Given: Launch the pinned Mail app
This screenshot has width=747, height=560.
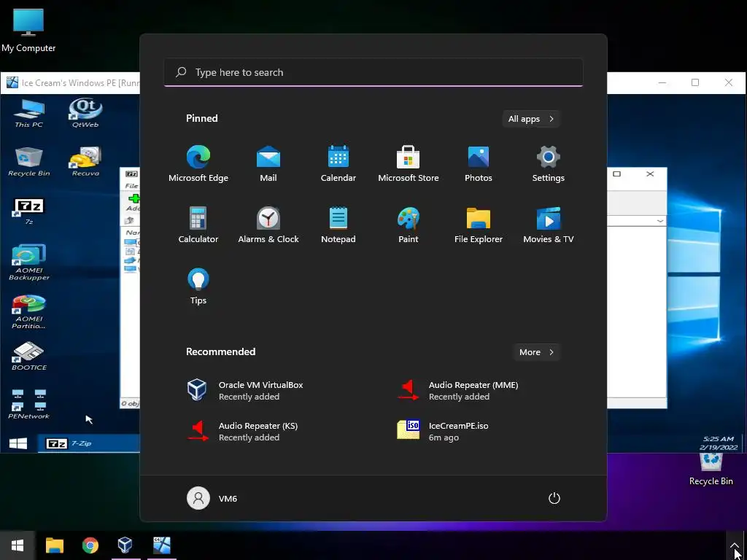Looking at the screenshot, I should 268,164.
